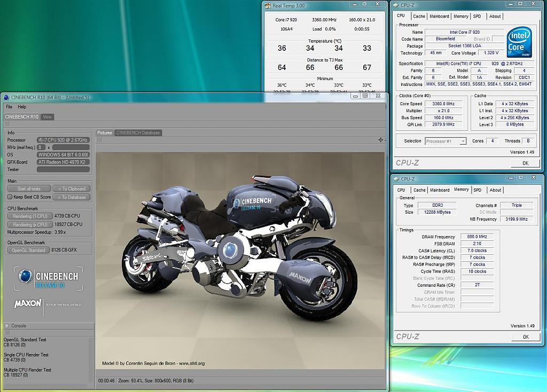Click the OS field showing WINDOWS 64 BIT
Image resolution: width=547 pixels, height=392 pixels.
[x=63, y=154]
